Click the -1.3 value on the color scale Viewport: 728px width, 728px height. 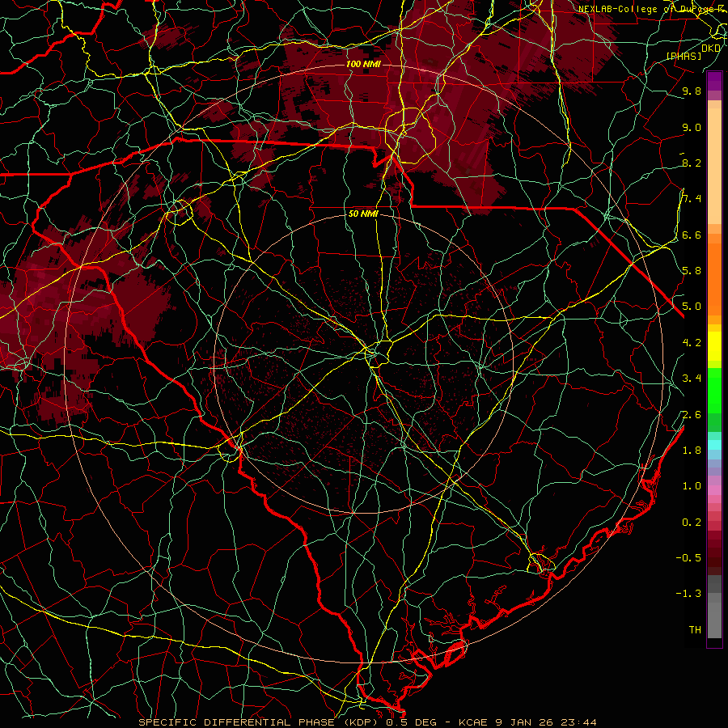pos(688,594)
